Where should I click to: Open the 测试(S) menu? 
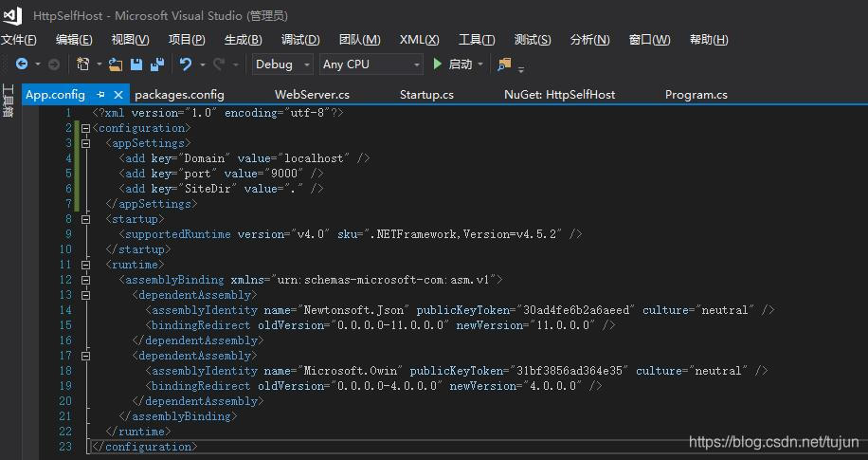[x=533, y=40]
